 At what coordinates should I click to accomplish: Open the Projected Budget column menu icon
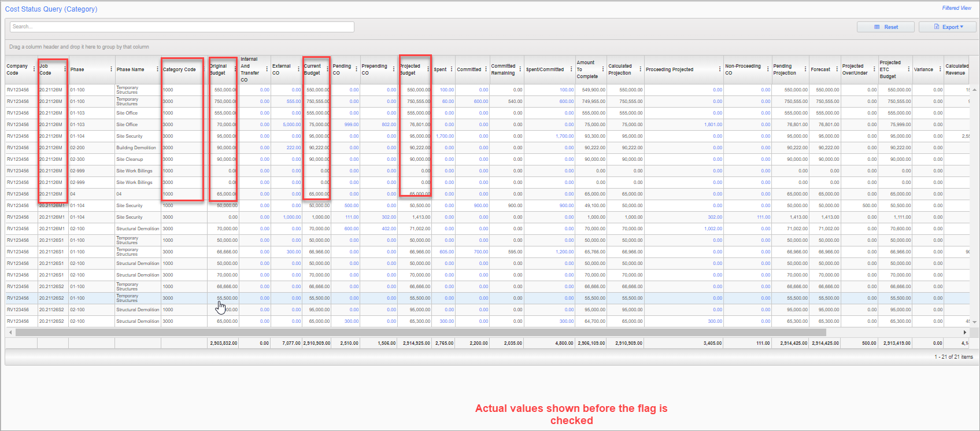(x=428, y=69)
